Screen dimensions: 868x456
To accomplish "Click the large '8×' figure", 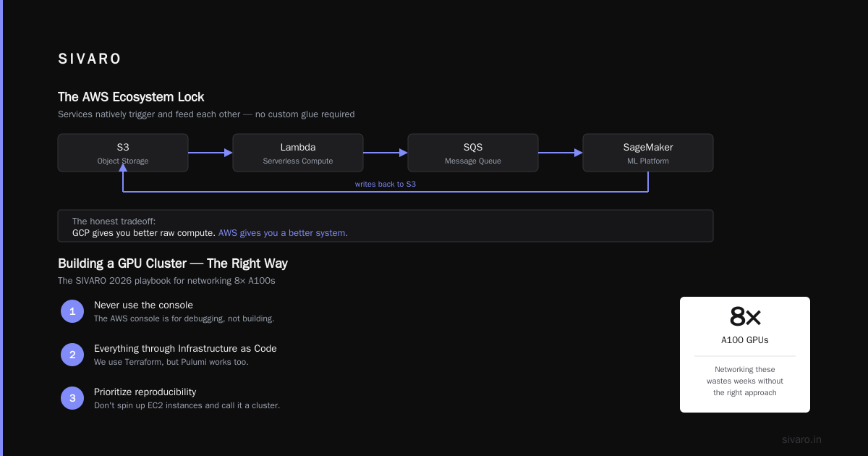I will pos(745,317).
